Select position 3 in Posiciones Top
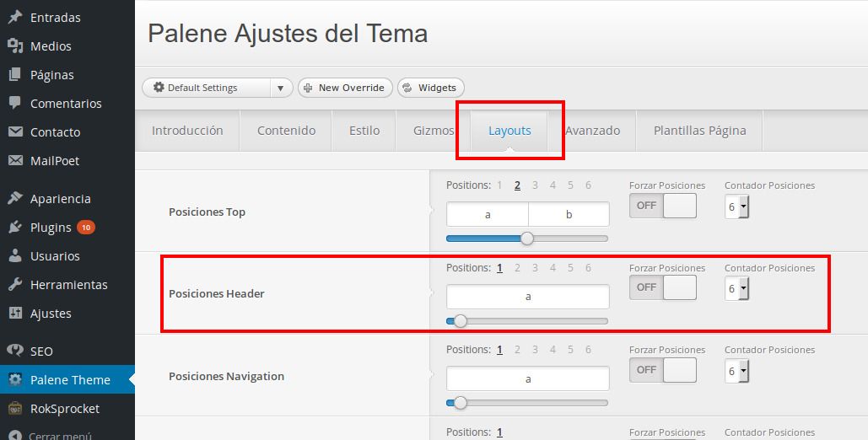This screenshot has height=440, width=868. [535, 185]
